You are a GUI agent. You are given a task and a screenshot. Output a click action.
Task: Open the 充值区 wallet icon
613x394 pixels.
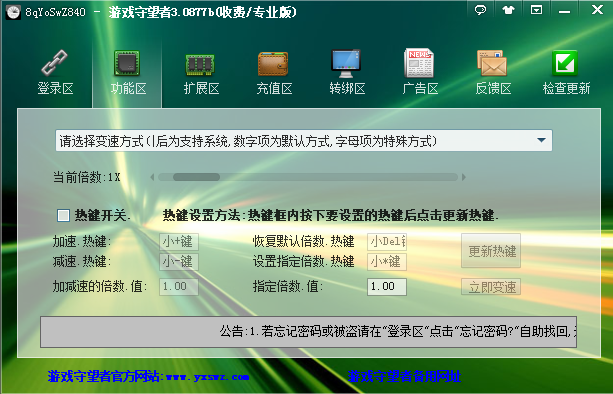[273, 64]
